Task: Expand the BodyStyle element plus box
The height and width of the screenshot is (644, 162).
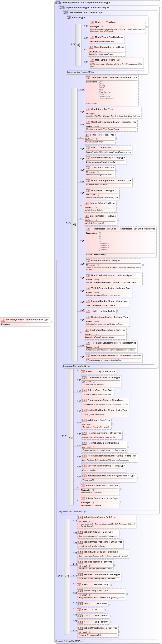Action: click(120, 194)
